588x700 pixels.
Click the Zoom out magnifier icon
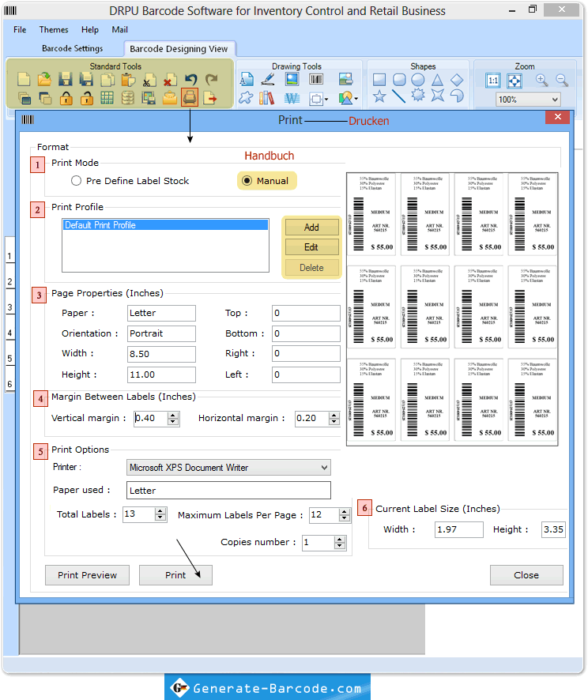pos(562,81)
